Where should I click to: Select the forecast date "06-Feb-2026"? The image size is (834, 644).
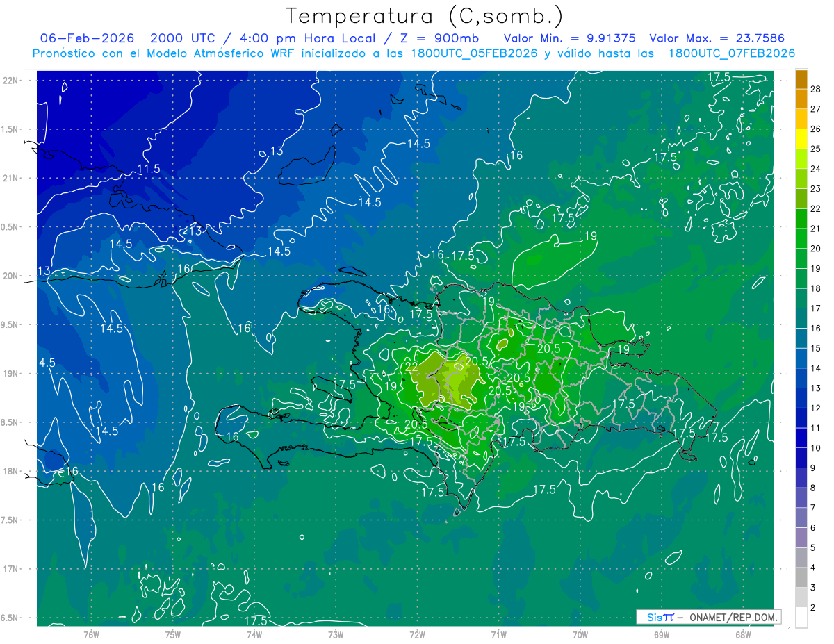[x=87, y=38]
